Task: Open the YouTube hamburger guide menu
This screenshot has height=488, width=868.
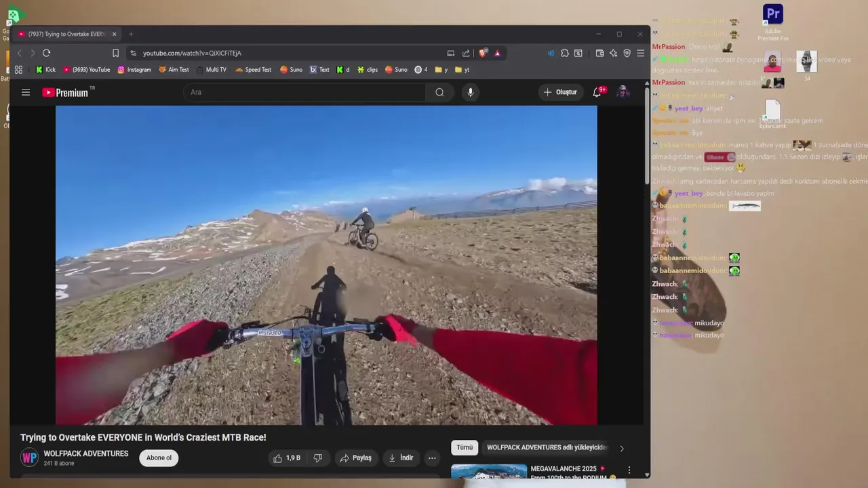Action: (26, 92)
